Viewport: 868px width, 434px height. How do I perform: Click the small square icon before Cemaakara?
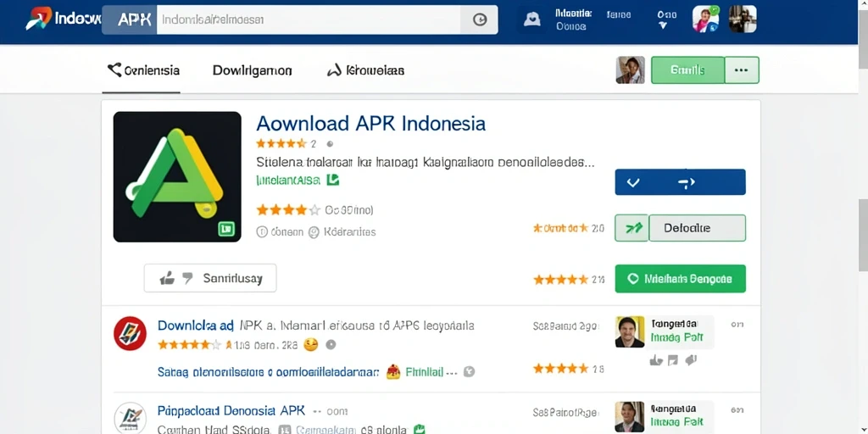click(x=285, y=429)
